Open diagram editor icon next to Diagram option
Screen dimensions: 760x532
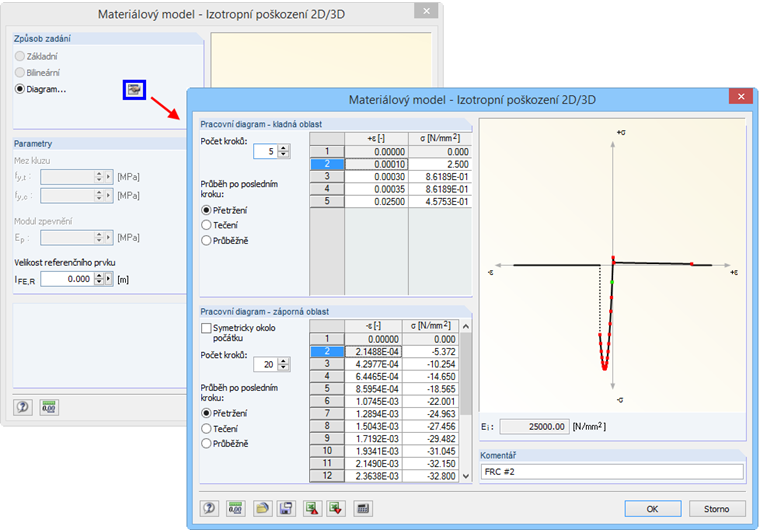point(134,90)
